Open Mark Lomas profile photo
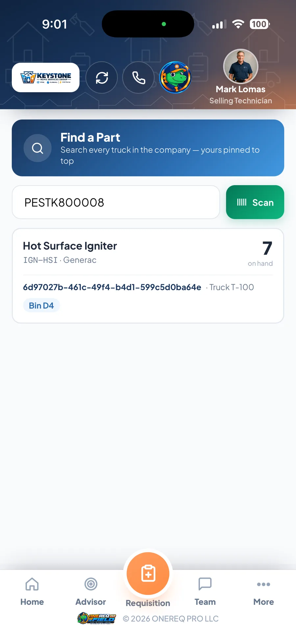 241,66
